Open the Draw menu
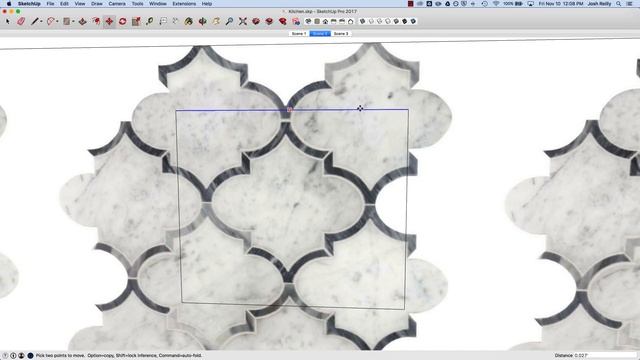The image size is (640, 360). click(x=97, y=4)
